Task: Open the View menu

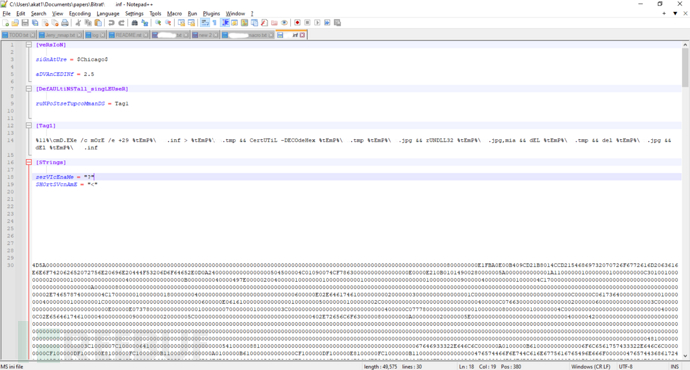Action: click(58, 14)
